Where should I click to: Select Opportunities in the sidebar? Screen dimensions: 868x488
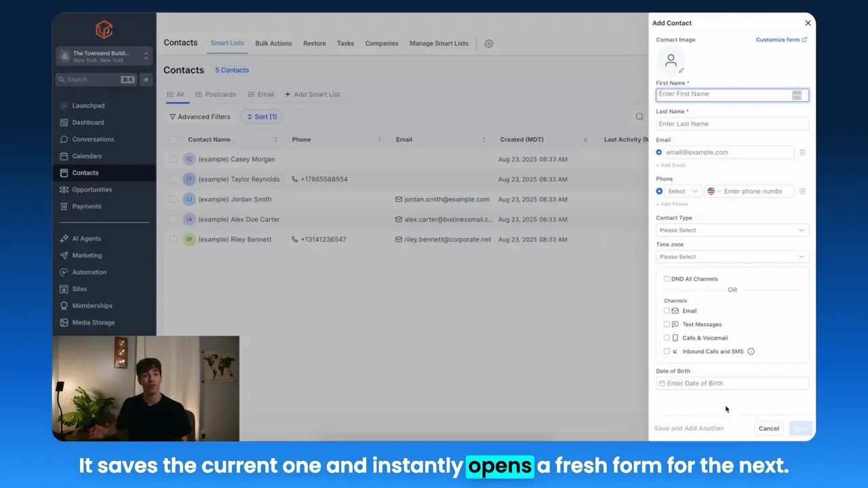click(x=92, y=190)
